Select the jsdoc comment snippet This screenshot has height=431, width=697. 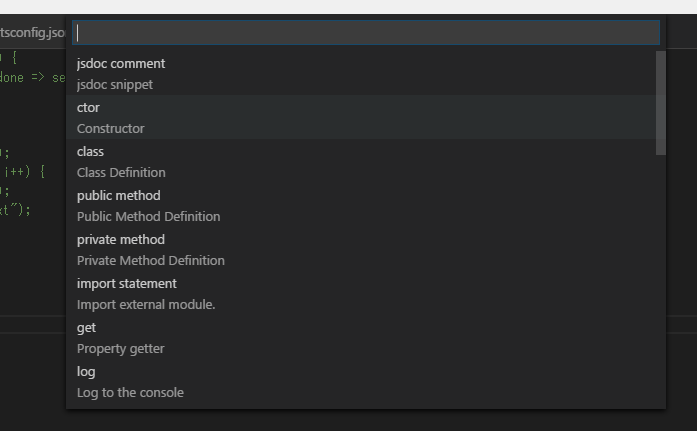click(121, 64)
